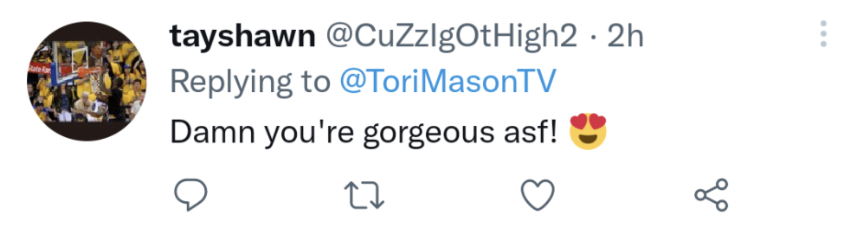The width and height of the screenshot is (868, 237).
Task: Click the word 'you're' in the tweet
Action: point(309,133)
